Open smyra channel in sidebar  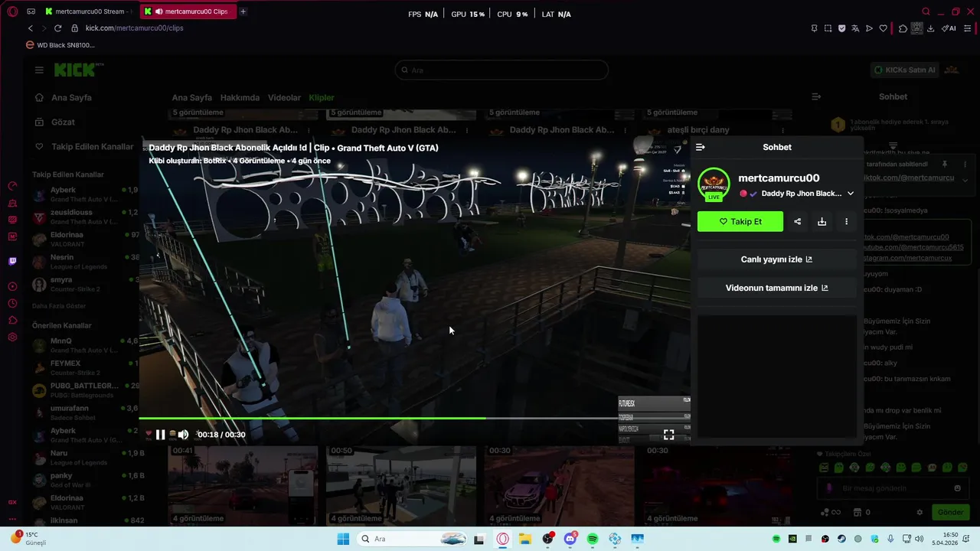click(x=84, y=285)
